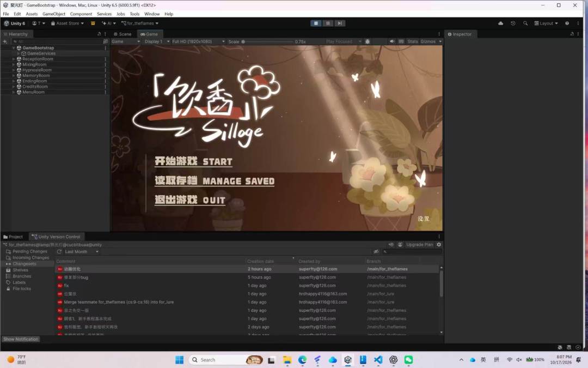
Task: Open version control settings gear
Action: (439, 244)
